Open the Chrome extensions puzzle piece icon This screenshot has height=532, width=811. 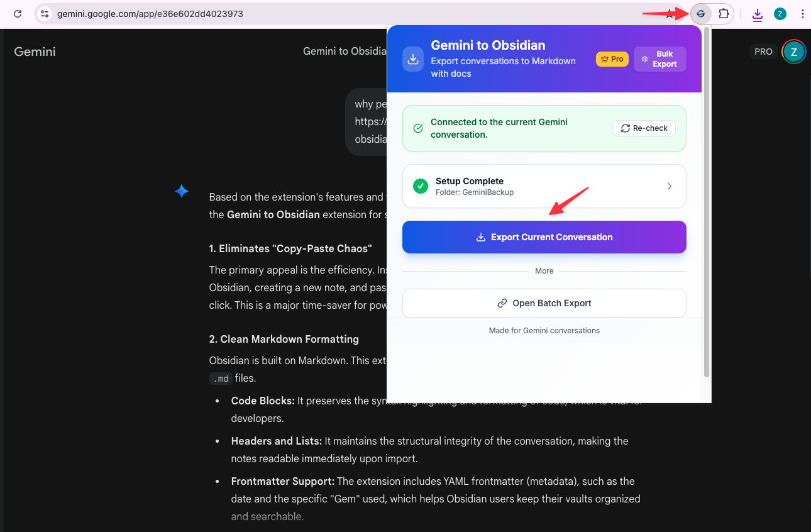click(x=724, y=13)
